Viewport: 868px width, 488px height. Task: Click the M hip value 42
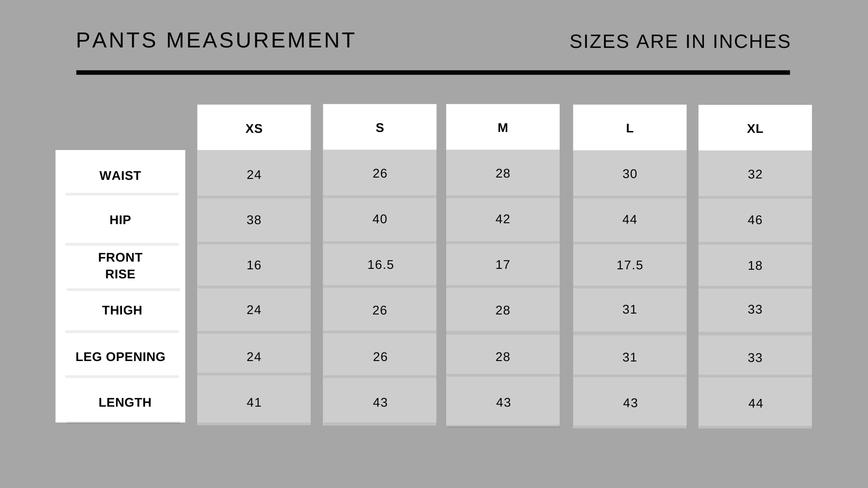pyautogui.click(x=503, y=219)
